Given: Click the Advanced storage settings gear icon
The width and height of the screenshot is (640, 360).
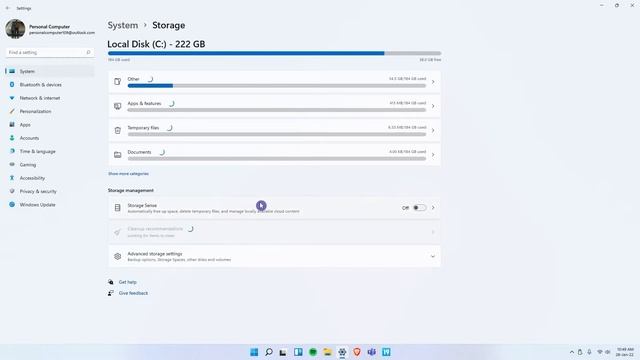Looking at the screenshot, I should tap(118, 256).
